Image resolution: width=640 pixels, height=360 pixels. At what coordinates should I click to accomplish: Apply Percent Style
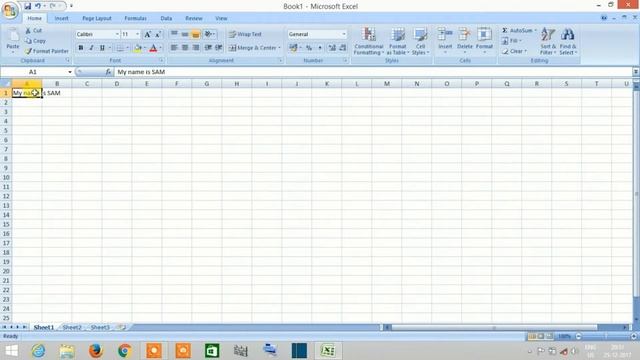click(309, 48)
